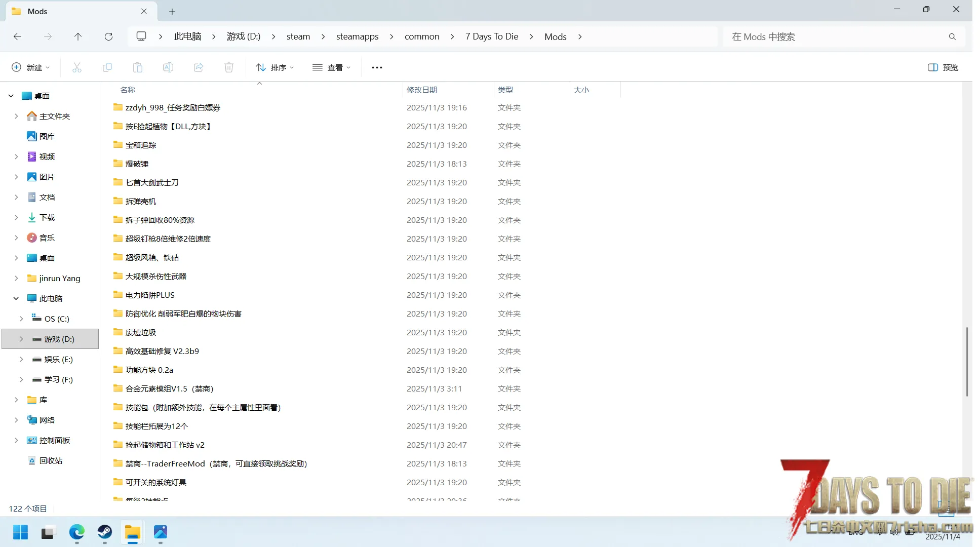Image resolution: width=980 pixels, height=547 pixels.
Task: Collapse the 此电脑 tree node
Action: pos(16,298)
